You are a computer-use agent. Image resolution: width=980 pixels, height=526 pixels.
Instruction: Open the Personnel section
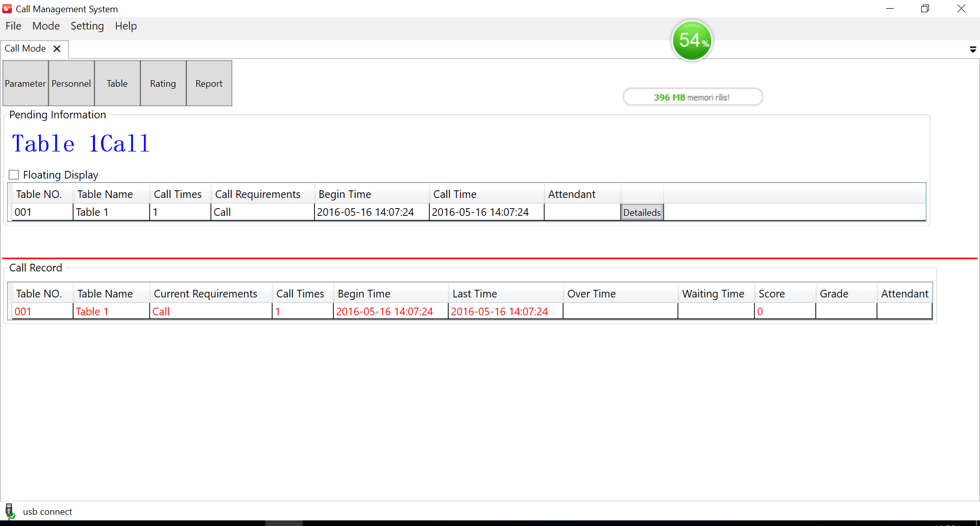tap(71, 83)
